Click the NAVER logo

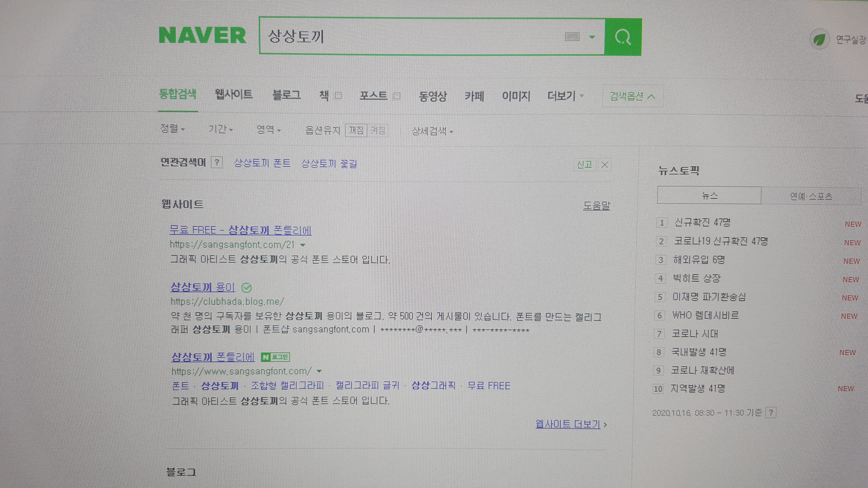203,36
